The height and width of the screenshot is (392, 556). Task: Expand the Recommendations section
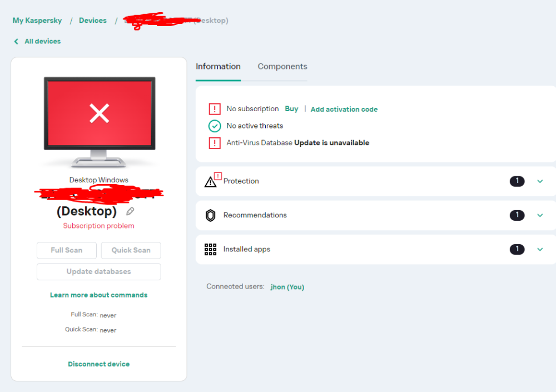tap(540, 215)
